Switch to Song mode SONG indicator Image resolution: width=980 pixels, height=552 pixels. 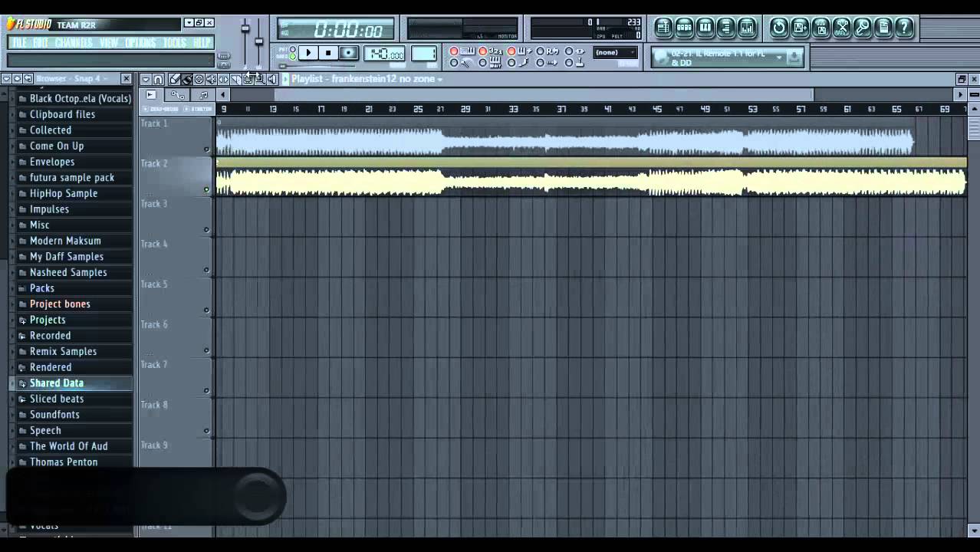click(x=293, y=57)
